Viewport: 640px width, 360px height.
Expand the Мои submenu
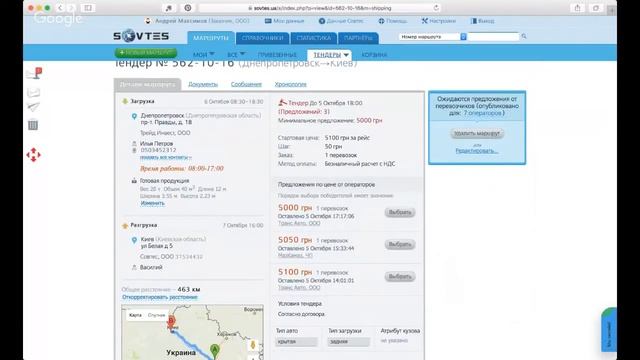point(203,55)
